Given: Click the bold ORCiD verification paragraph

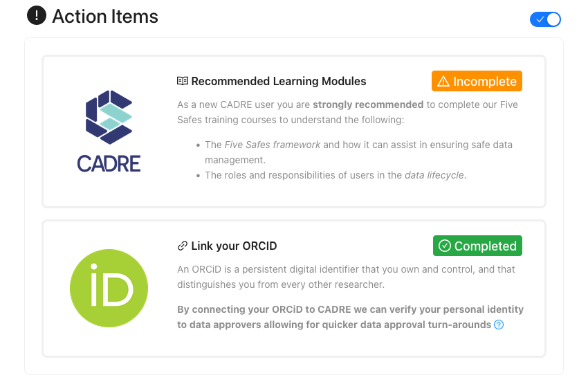Looking at the screenshot, I should (350, 317).
